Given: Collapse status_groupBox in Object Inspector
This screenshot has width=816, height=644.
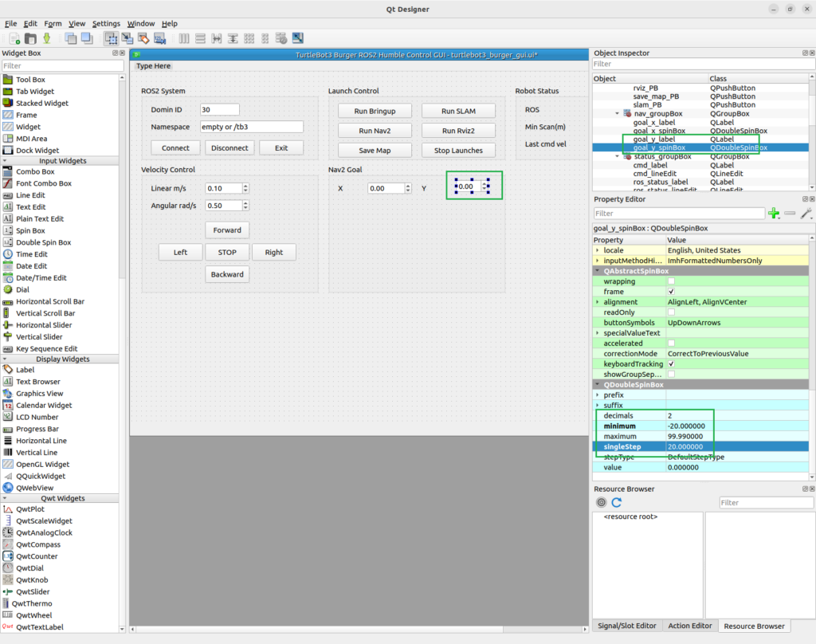Looking at the screenshot, I should (618, 156).
